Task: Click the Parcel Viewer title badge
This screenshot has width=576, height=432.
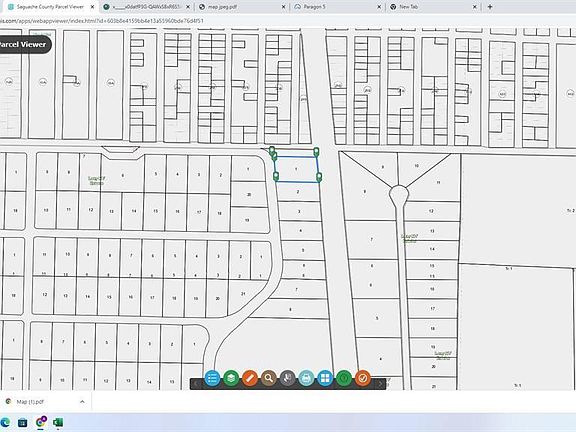Action: (25, 44)
